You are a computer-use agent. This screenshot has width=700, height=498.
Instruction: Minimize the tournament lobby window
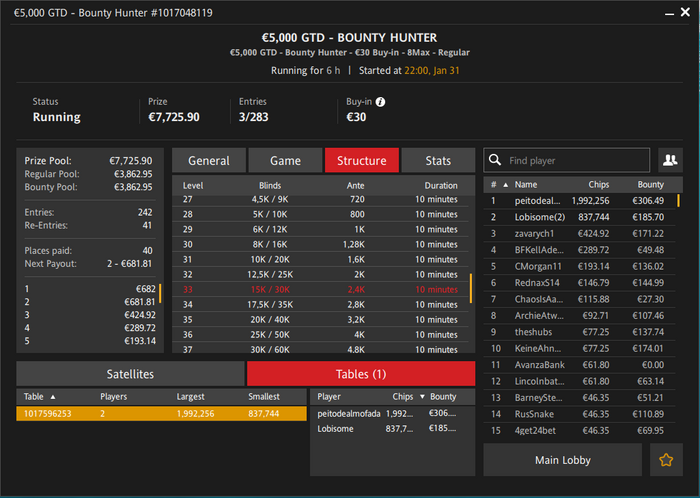(669, 13)
